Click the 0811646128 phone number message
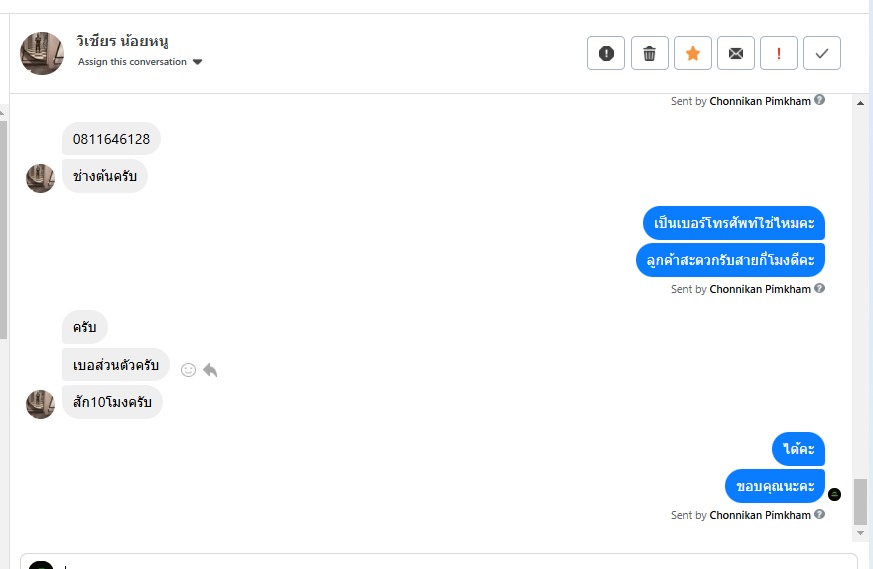This screenshot has height=569, width=873. click(x=111, y=139)
